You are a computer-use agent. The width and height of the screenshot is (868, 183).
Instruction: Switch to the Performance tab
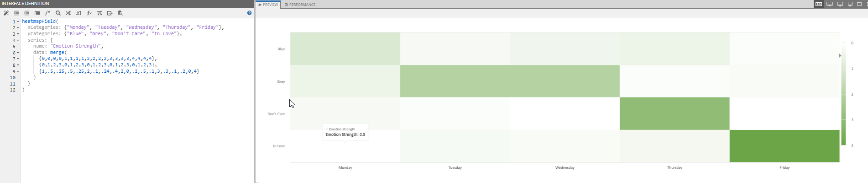pyautogui.click(x=300, y=5)
